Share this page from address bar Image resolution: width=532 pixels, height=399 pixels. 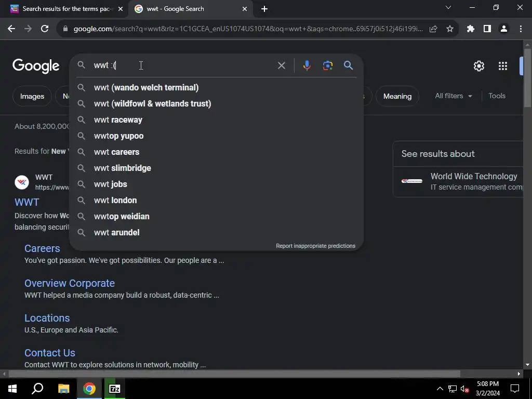pyautogui.click(x=433, y=29)
